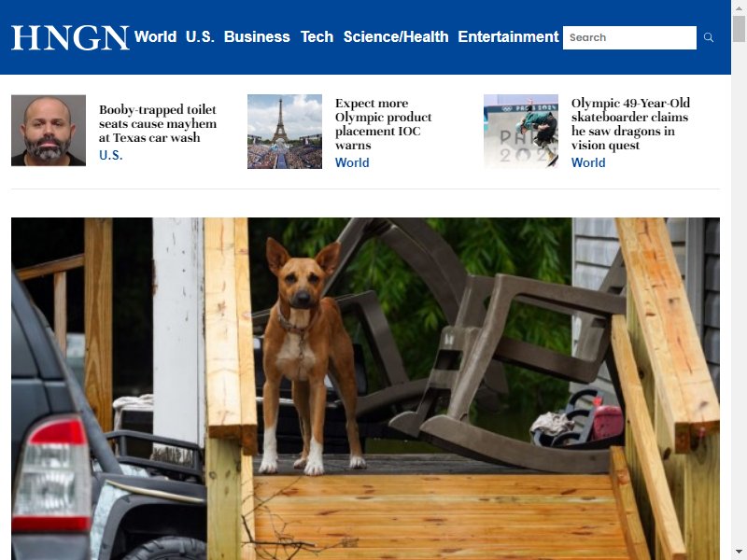This screenshot has width=747, height=560.
Task: Focus the Search input field
Action: tap(629, 37)
